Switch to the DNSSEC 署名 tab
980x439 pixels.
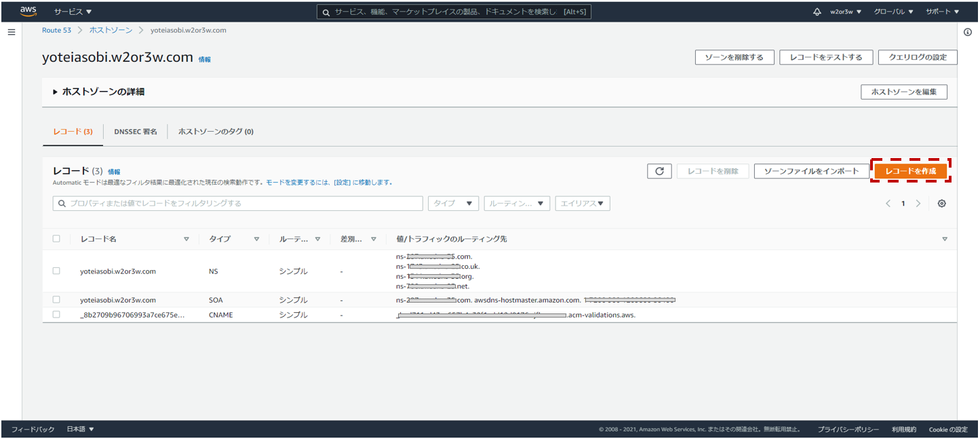pyautogui.click(x=136, y=132)
